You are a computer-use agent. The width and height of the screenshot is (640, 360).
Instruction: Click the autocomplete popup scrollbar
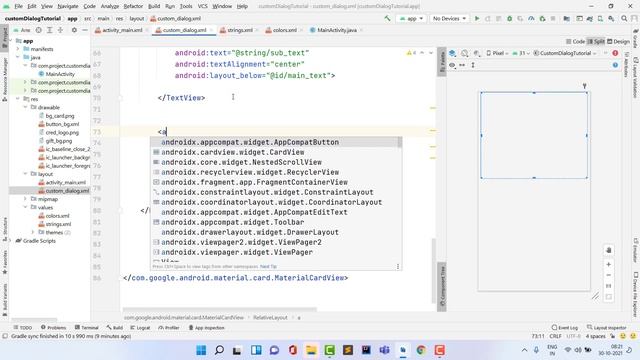coord(400,142)
